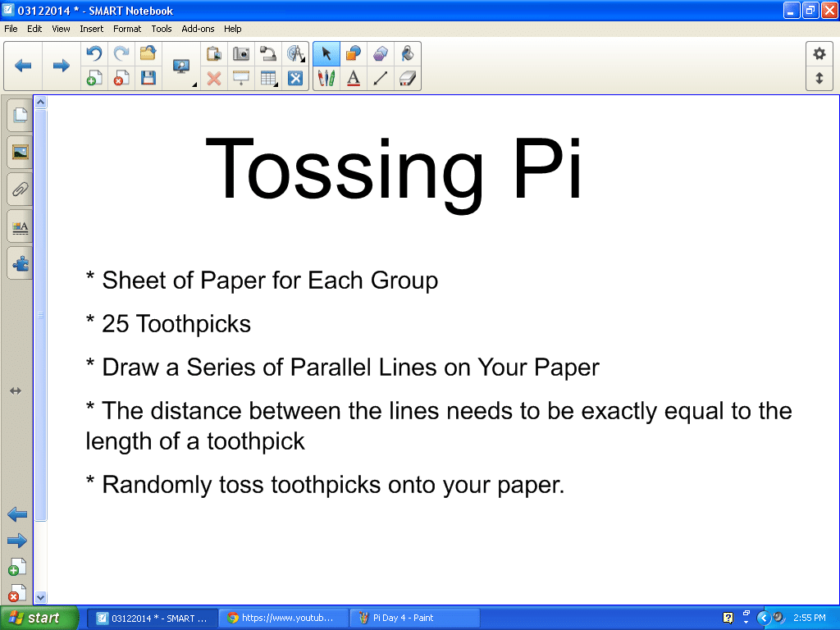Screen dimensions: 840x630
Task: Add a new page from toolbar
Action: click(94, 79)
